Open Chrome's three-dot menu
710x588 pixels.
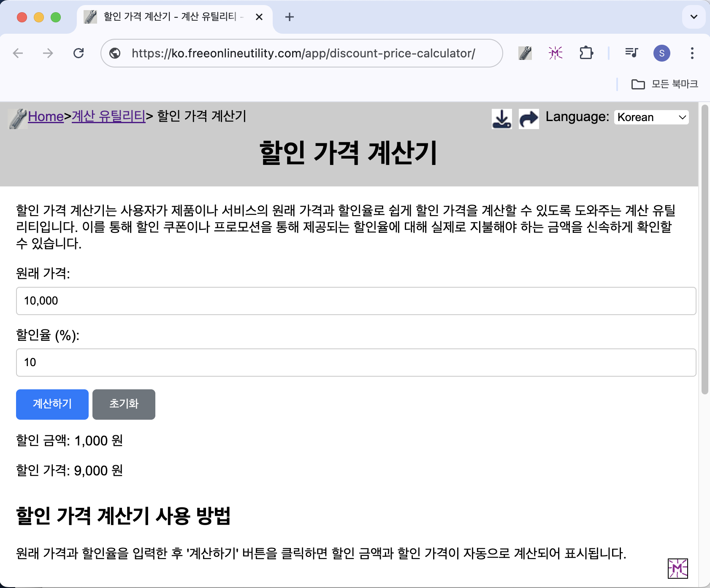pyautogui.click(x=692, y=53)
